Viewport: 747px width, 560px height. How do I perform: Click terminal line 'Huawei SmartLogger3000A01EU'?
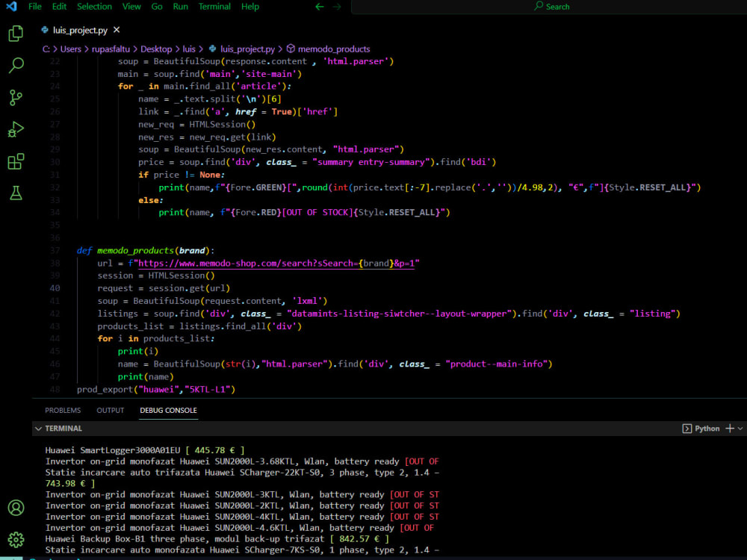point(145,450)
